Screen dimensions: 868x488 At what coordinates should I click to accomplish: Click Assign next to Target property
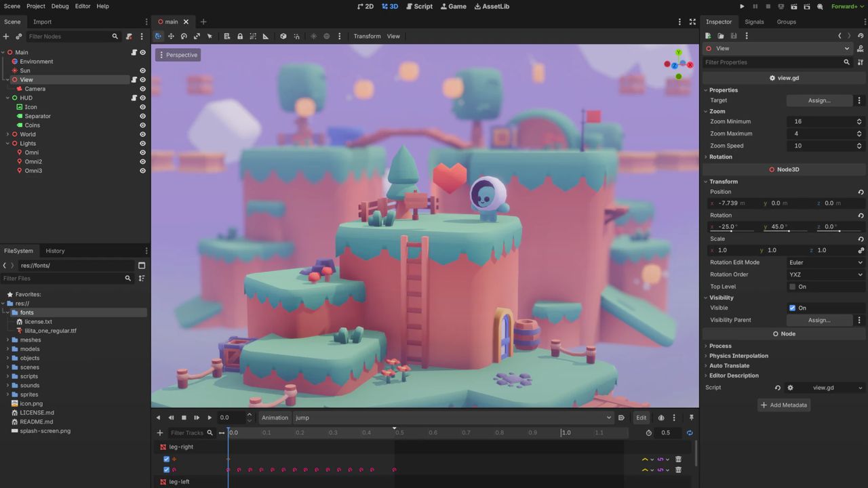coord(819,100)
